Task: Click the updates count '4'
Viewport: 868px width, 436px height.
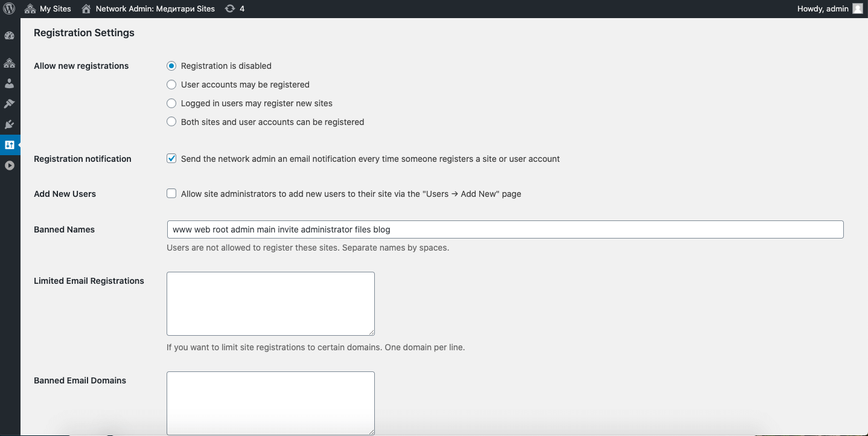Action: 242,8
